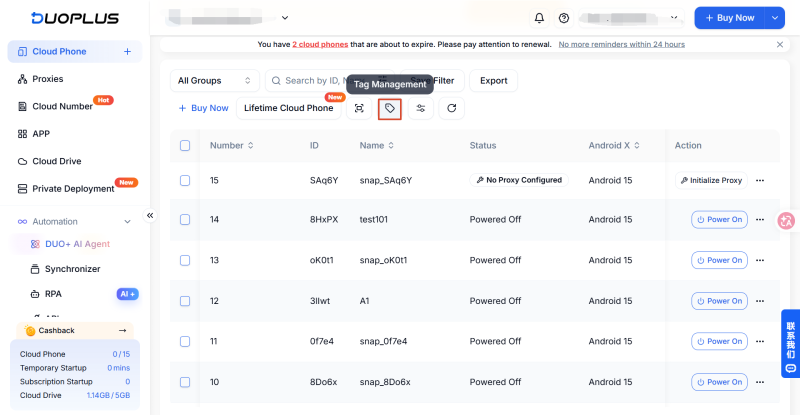Viewport: 800px width, 415px height.
Task: Power On the snap_0f7e4 phone
Action: [x=719, y=341]
